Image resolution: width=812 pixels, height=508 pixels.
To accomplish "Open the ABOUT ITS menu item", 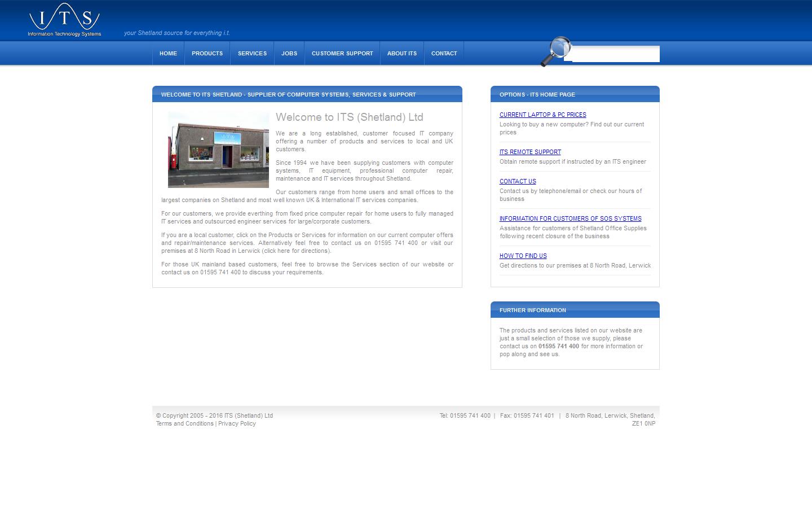I will pos(401,53).
